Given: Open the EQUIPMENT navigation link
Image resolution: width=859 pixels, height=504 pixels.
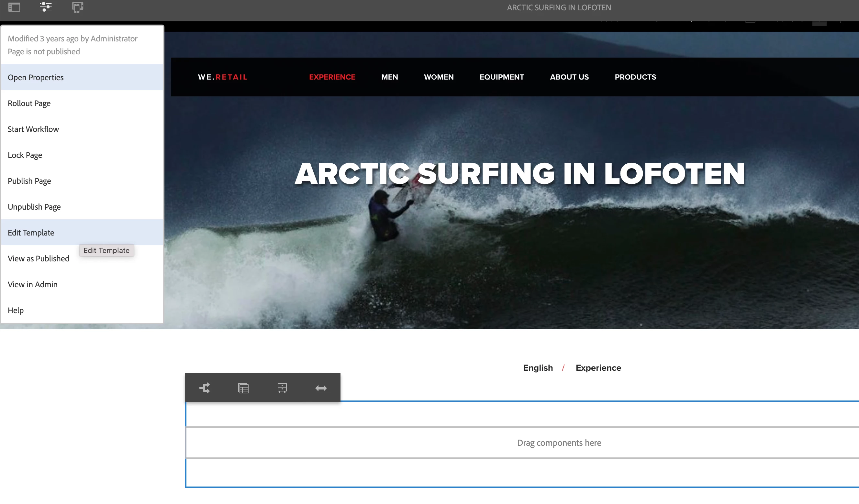Looking at the screenshot, I should 501,77.
